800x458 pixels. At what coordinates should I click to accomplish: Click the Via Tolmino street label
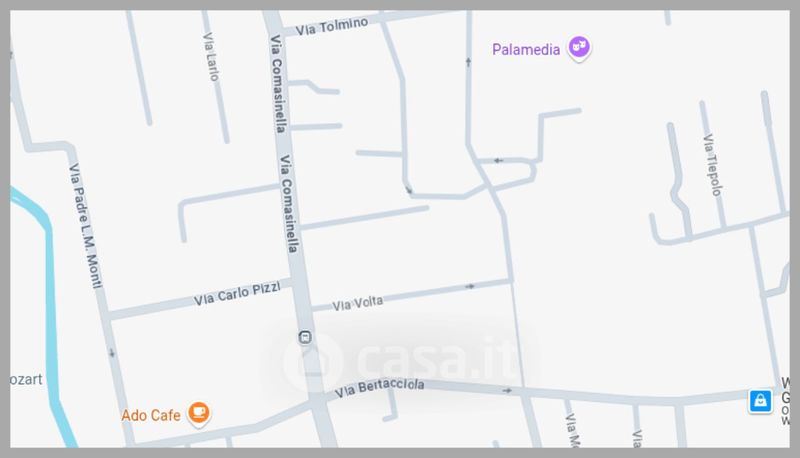coord(332,27)
